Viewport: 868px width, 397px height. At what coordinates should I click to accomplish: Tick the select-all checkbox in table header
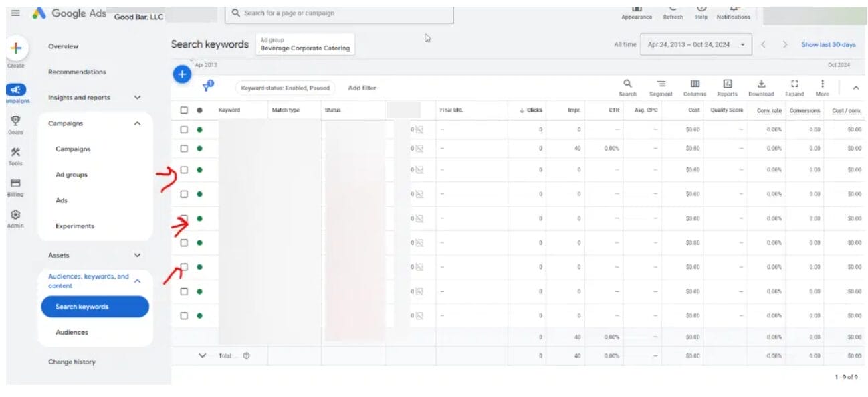tap(184, 110)
